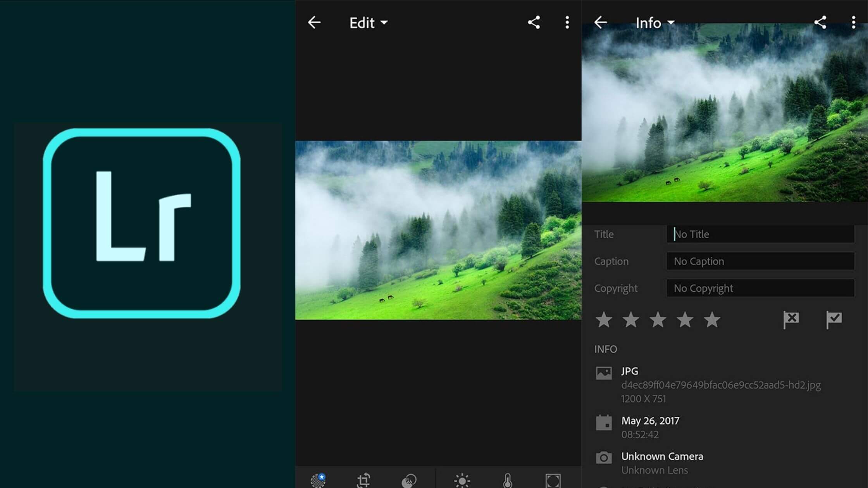The width and height of the screenshot is (868, 488).
Task: Click the Share button in Edit panel
Action: 533,22
